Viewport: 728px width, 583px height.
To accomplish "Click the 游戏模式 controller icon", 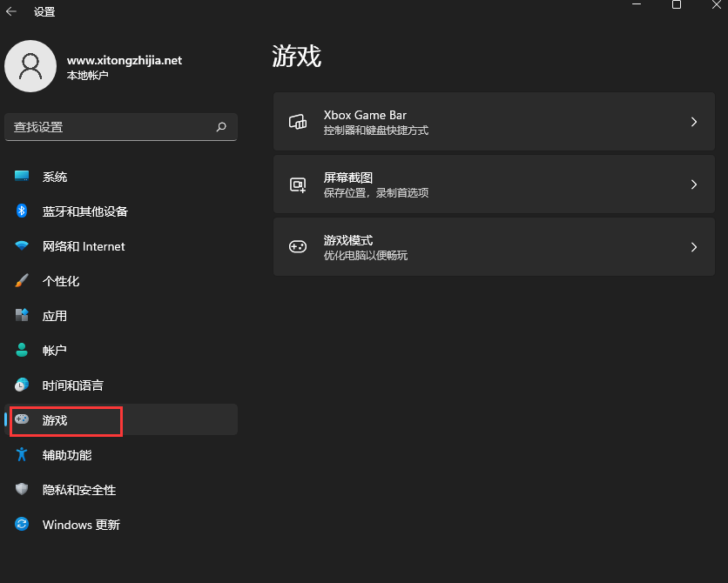I will pos(298,247).
